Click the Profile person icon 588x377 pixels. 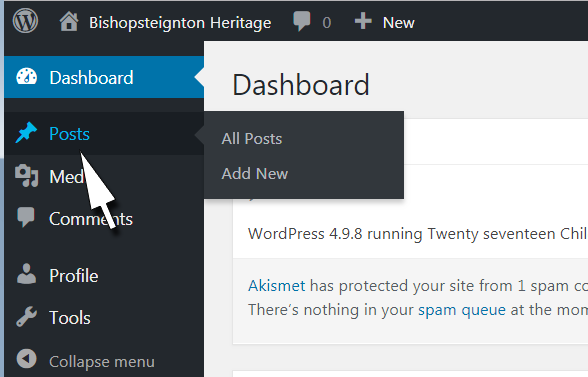click(x=27, y=273)
